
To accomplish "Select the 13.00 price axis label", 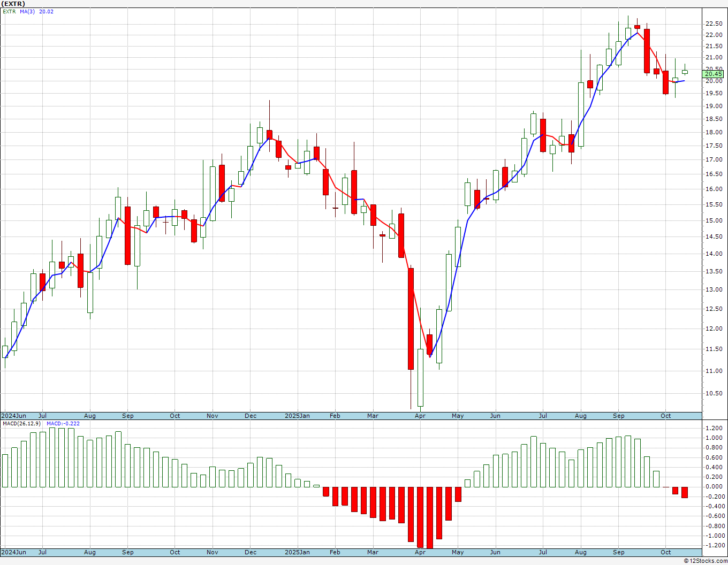I will [x=714, y=289].
